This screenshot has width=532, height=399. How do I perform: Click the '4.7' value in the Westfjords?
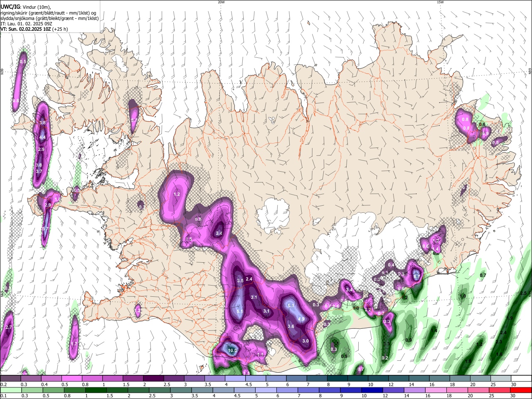pos(134,120)
